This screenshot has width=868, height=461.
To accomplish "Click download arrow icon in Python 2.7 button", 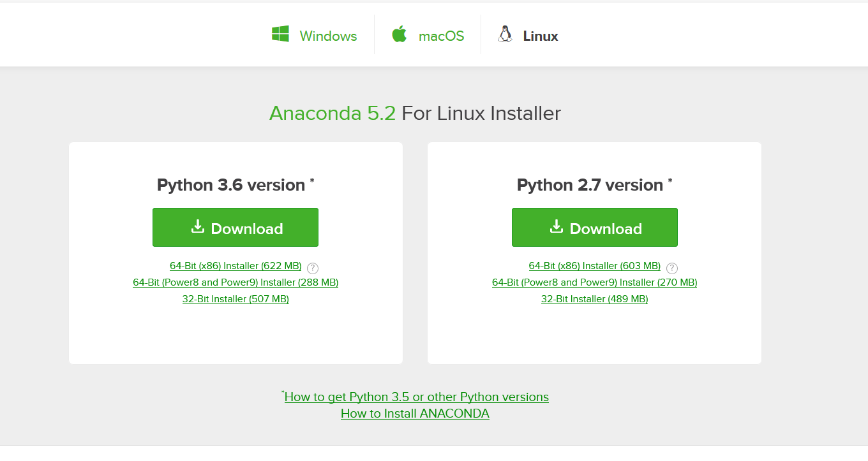I will point(557,227).
